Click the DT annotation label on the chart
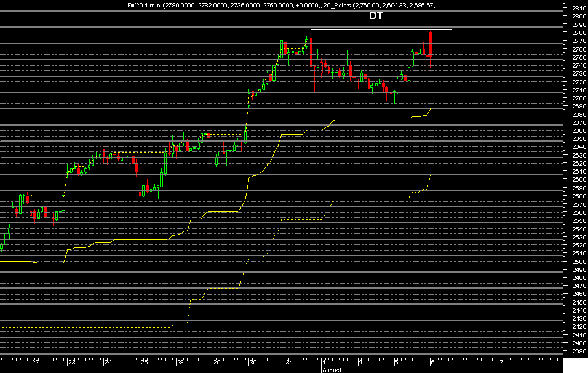588x373 pixels. point(376,15)
